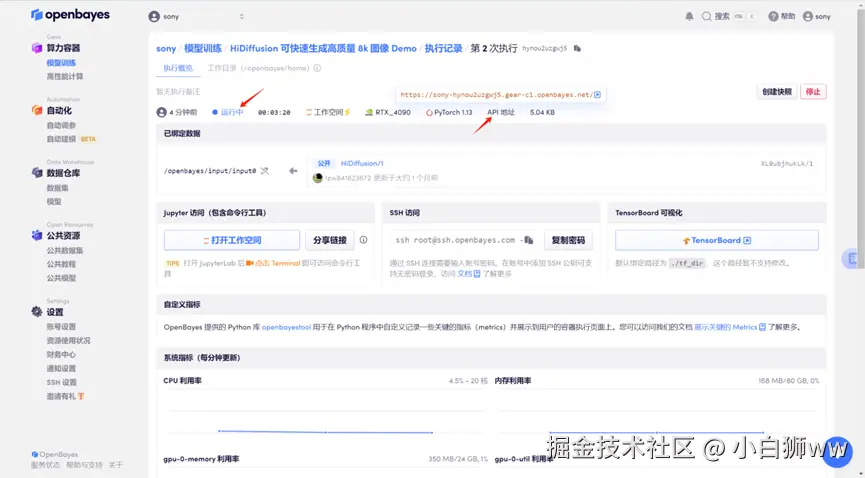Viewport: 865px width, 478px height.
Task: Open 通知设置 in the sidebar
Action: point(61,368)
